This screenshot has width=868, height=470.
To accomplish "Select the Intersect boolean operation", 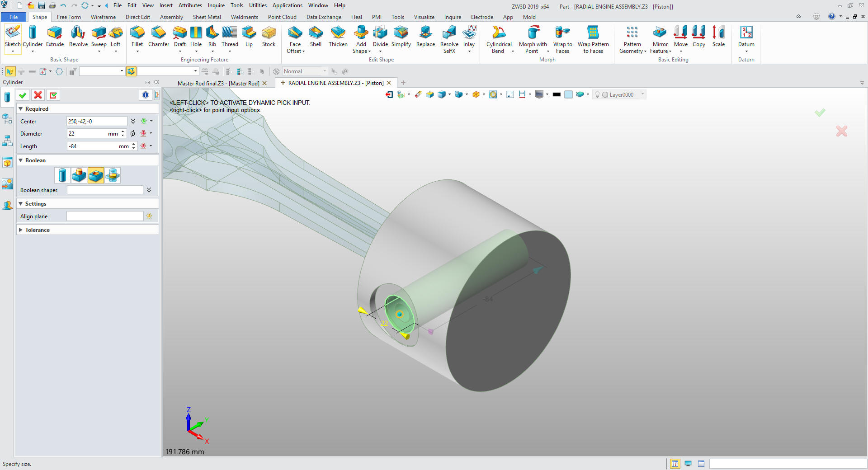I will click(113, 175).
